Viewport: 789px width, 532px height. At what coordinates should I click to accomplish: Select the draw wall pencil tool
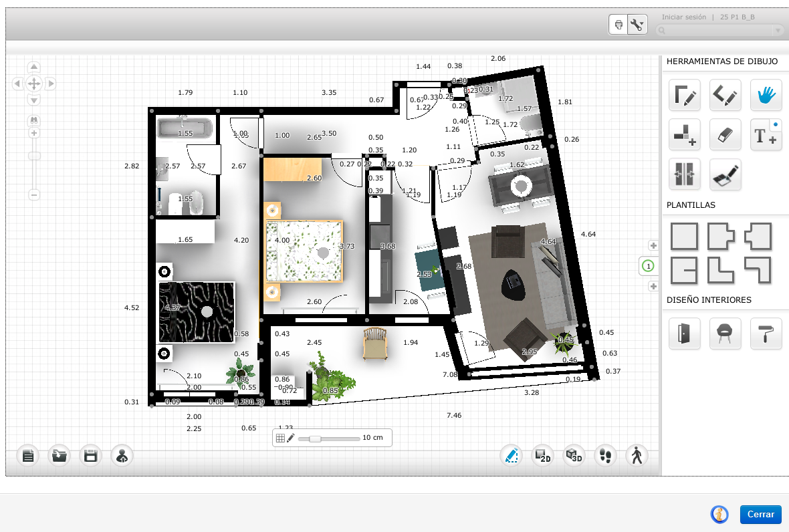pos(725,94)
